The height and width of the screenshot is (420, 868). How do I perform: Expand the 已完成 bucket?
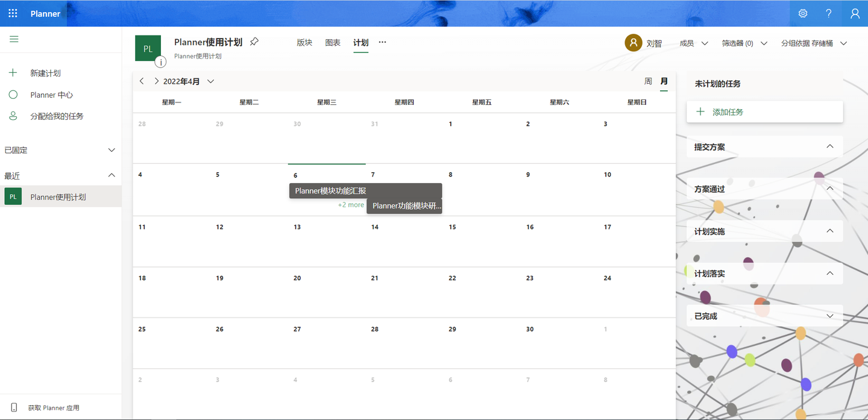pos(830,316)
